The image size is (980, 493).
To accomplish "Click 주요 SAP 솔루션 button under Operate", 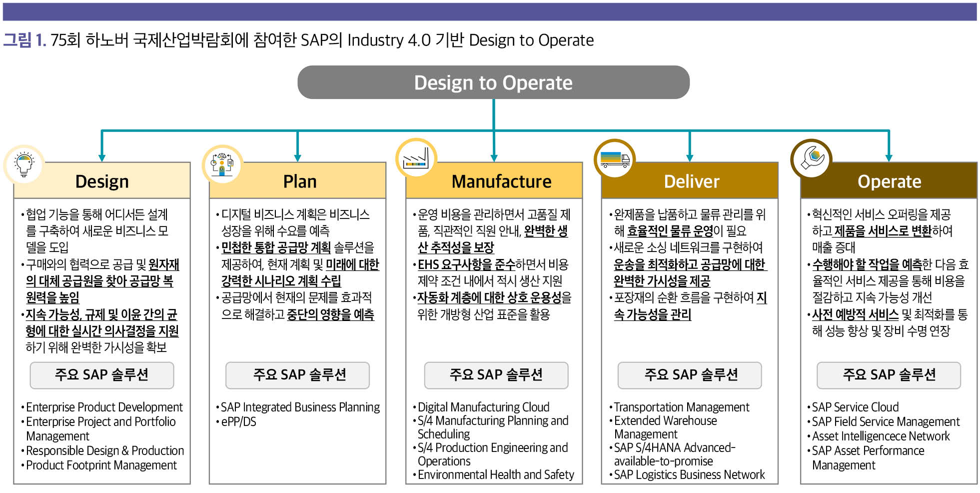I will [889, 375].
